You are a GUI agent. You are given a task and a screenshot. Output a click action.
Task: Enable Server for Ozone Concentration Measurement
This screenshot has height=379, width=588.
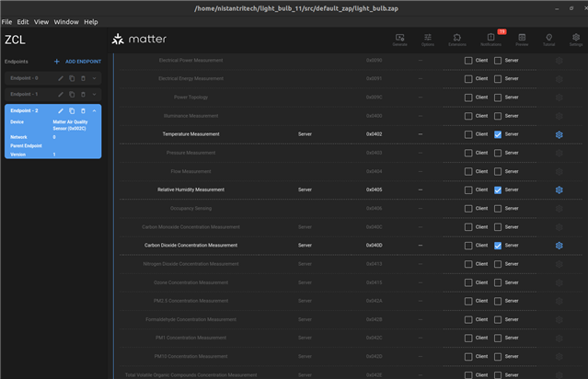click(498, 282)
